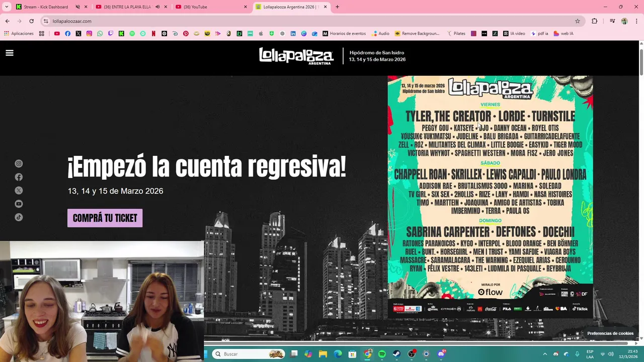This screenshot has width=644, height=362.
Task: Open Discord from the Windows taskbar
Action: click(x=441, y=354)
